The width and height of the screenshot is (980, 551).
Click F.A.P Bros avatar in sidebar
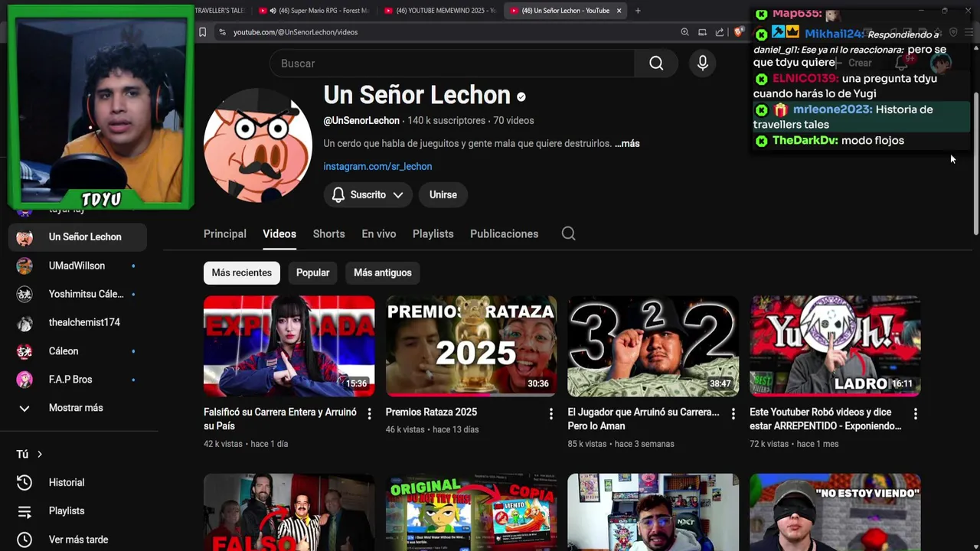point(24,380)
